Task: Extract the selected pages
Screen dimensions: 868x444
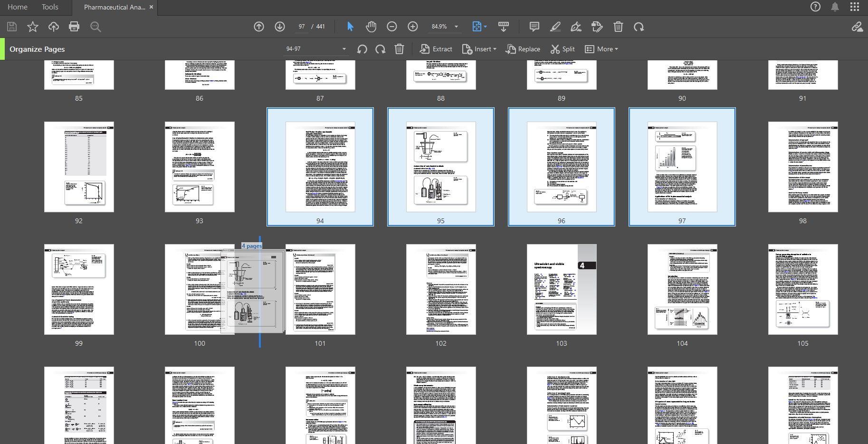Action: [435, 49]
